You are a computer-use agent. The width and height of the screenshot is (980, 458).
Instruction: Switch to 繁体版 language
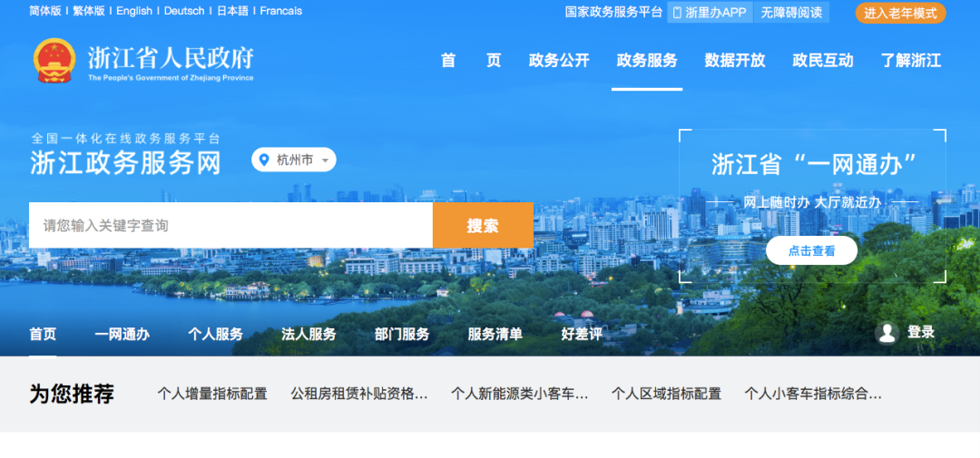coord(89,11)
